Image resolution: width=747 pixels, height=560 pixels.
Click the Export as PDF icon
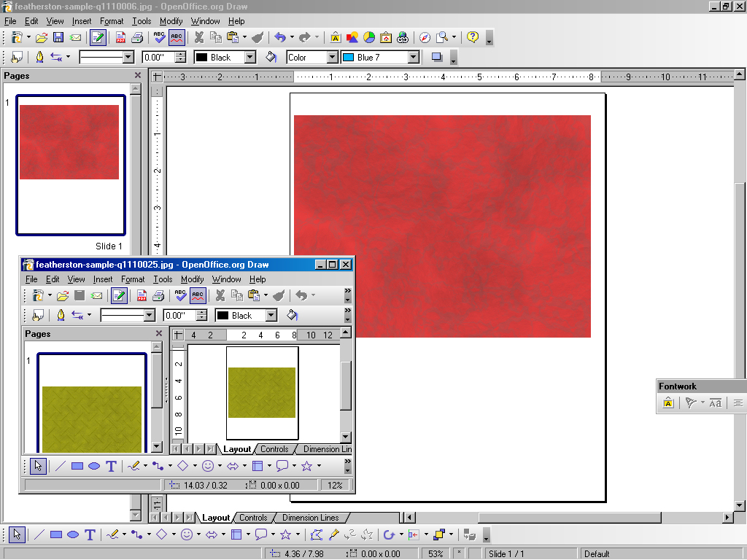pyautogui.click(x=120, y=37)
